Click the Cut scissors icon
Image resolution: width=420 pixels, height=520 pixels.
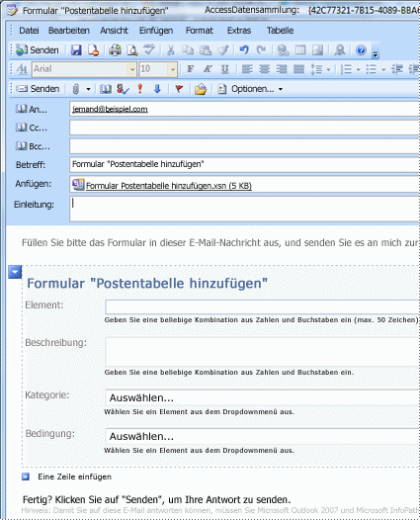pyautogui.click(x=170, y=50)
